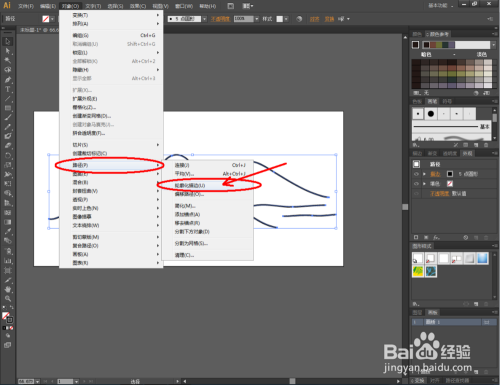
Task: Select the large round brush thumbnail
Action: click(x=431, y=114)
